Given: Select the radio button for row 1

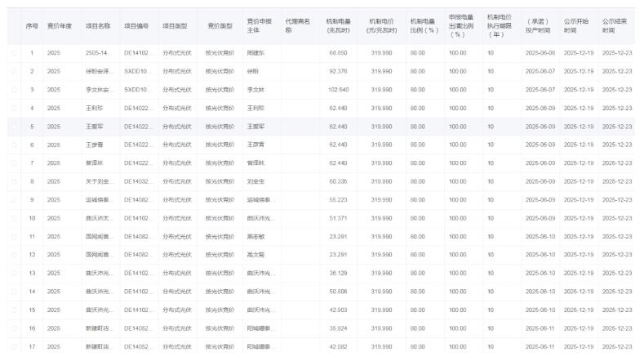Looking at the screenshot, I should [x=13, y=52].
